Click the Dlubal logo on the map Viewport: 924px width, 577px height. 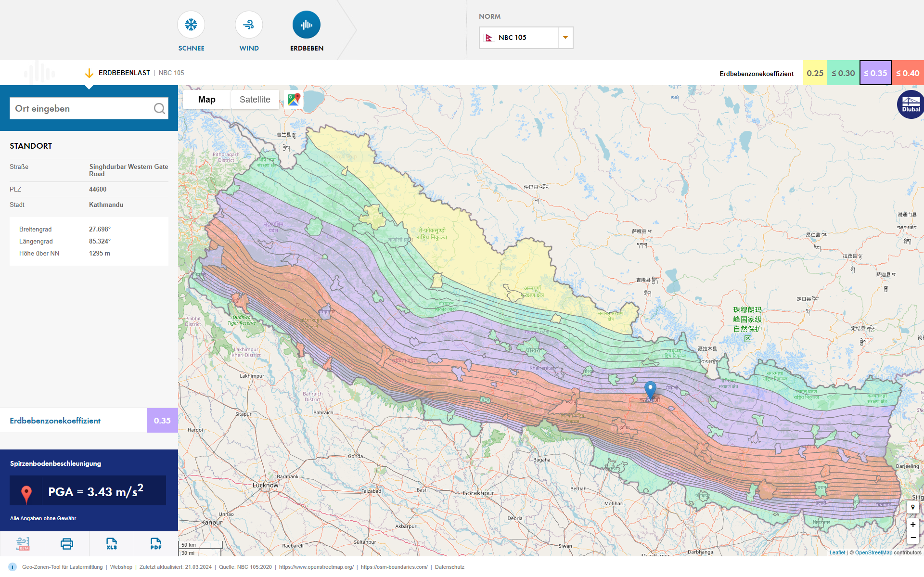[x=910, y=104]
